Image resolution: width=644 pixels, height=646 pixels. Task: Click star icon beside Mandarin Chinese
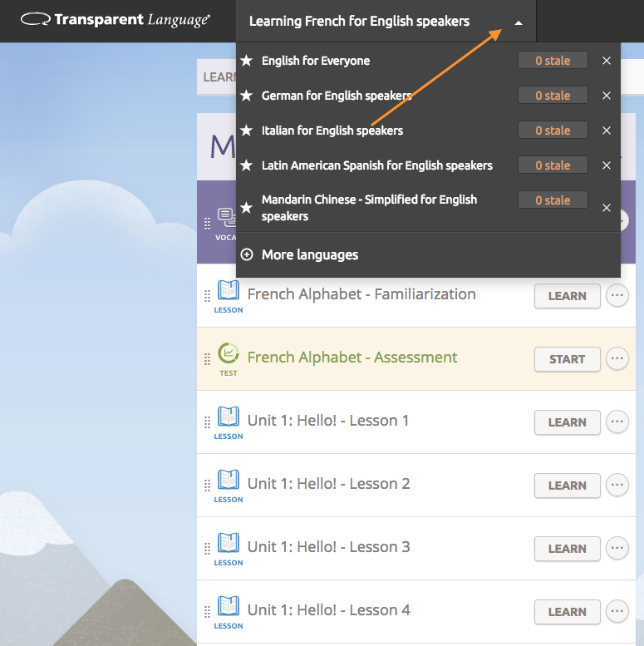[x=247, y=207]
